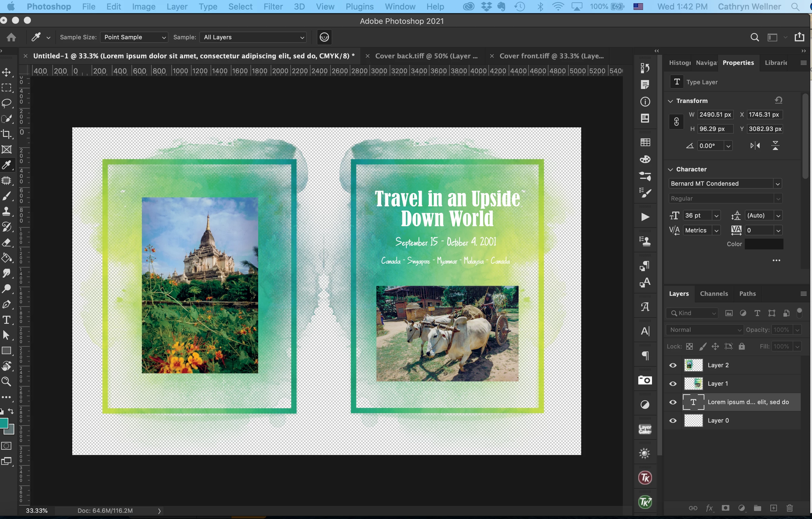Select the Clone Stamp tool
The height and width of the screenshot is (519, 812).
point(7,212)
